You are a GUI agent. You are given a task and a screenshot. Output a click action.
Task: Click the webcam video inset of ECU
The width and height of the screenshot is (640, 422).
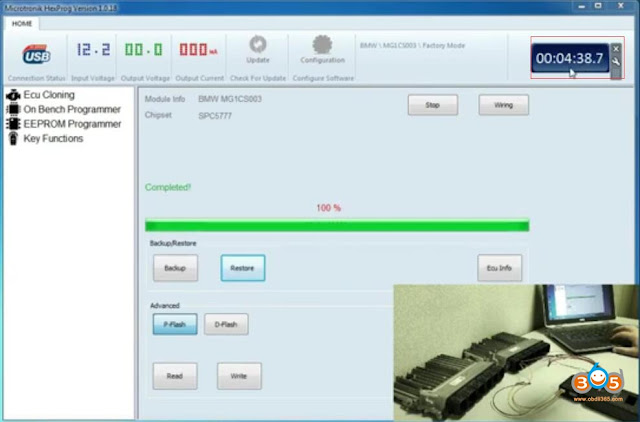click(x=516, y=353)
